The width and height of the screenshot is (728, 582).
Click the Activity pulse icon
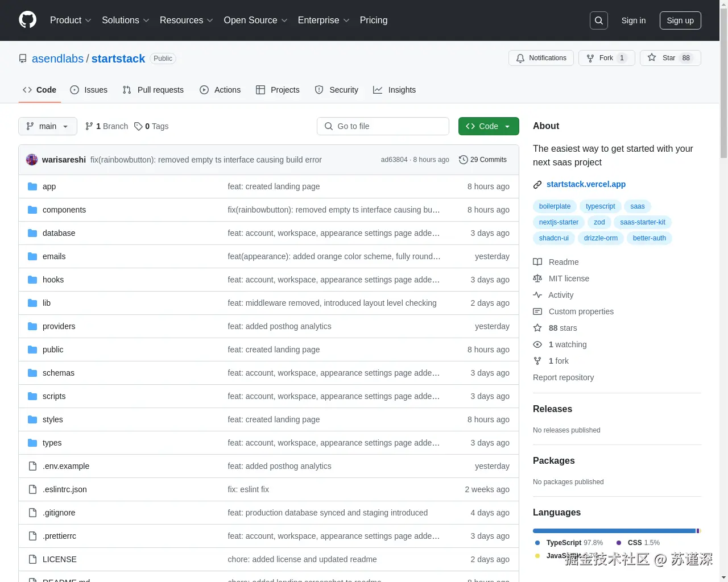(x=537, y=295)
